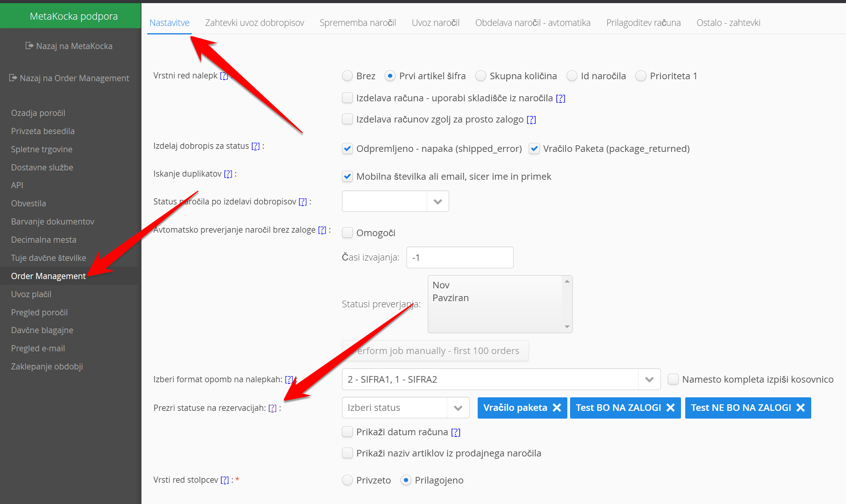
Task: Open help icon next to Iskanje duplikatov
Action: pyautogui.click(x=228, y=174)
